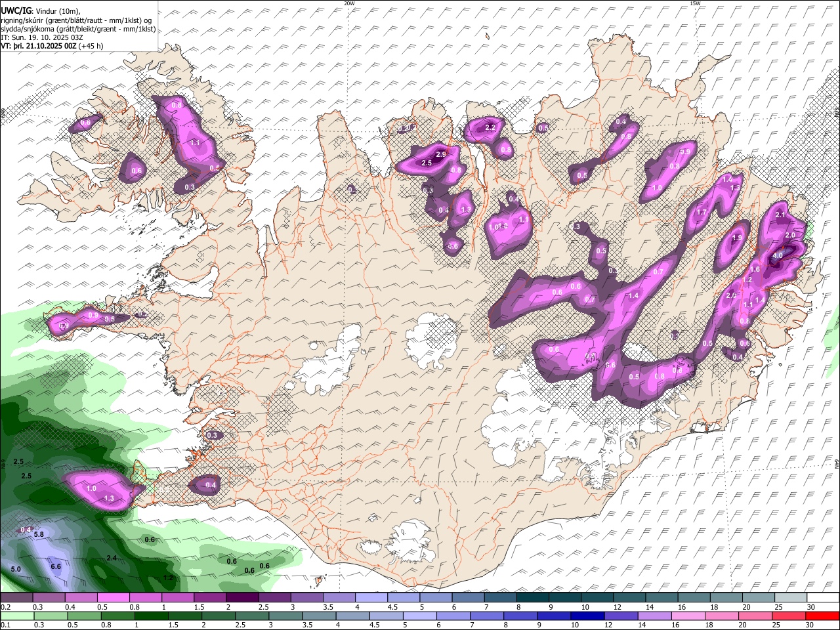Click the '20W' longitude label
This screenshot has height=630, width=840.
349,3
